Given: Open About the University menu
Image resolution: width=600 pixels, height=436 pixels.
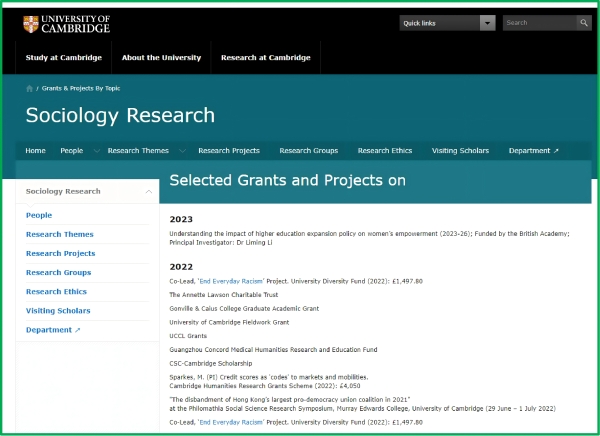Looking at the screenshot, I should coord(161,58).
